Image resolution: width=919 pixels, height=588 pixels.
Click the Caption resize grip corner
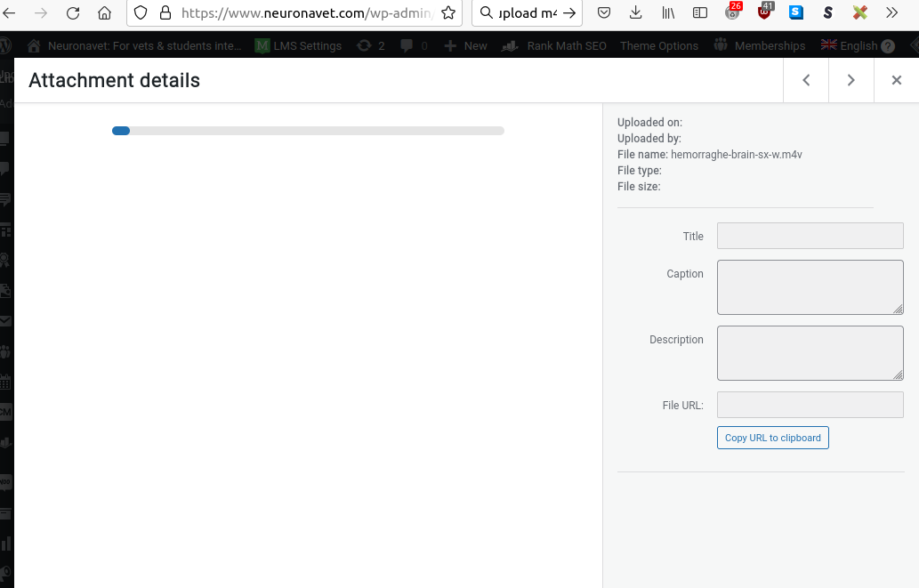point(898,309)
